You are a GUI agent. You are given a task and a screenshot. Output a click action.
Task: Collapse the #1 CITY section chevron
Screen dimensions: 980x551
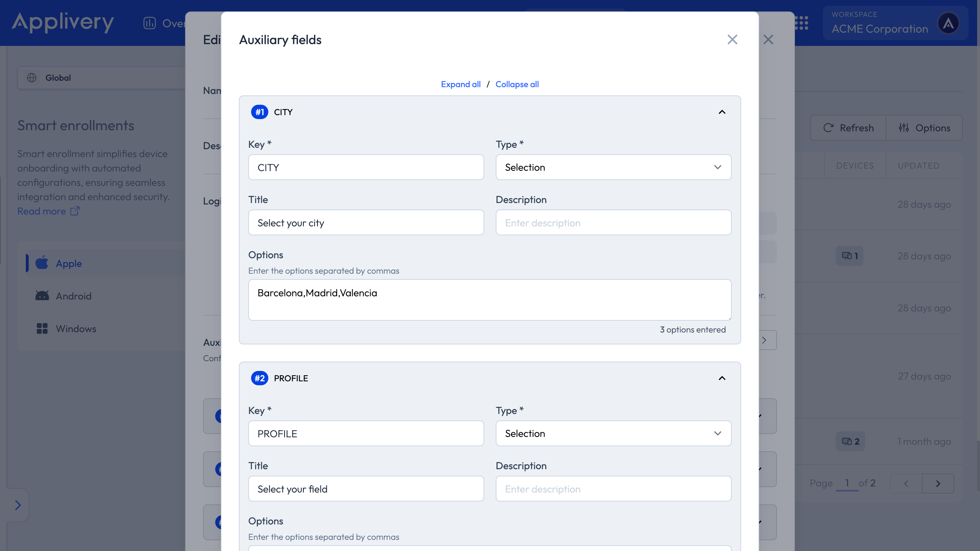tap(722, 112)
